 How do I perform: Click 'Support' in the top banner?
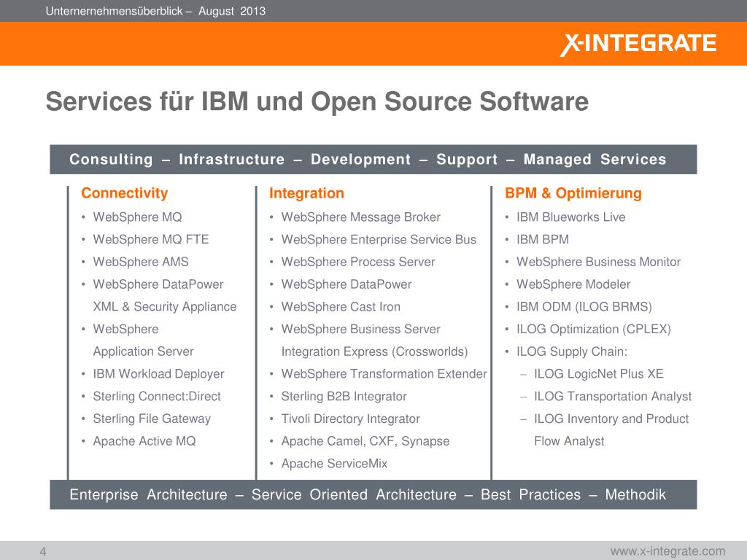(467, 159)
